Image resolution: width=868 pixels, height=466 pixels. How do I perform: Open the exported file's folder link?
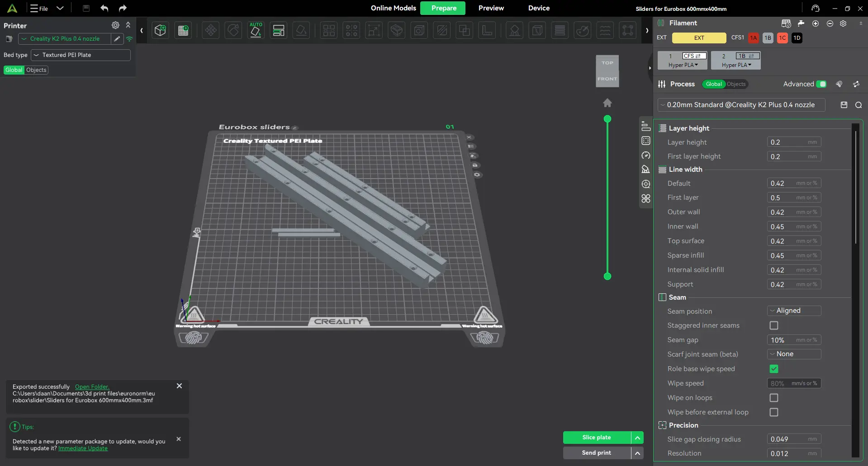click(92, 387)
